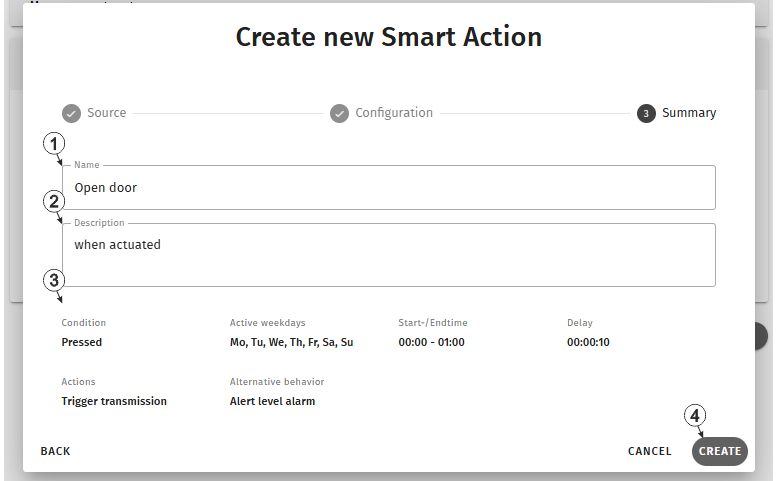Click the Name field containing Open door
Image resolution: width=781 pixels, height=481 pixels.
(389, 187)
